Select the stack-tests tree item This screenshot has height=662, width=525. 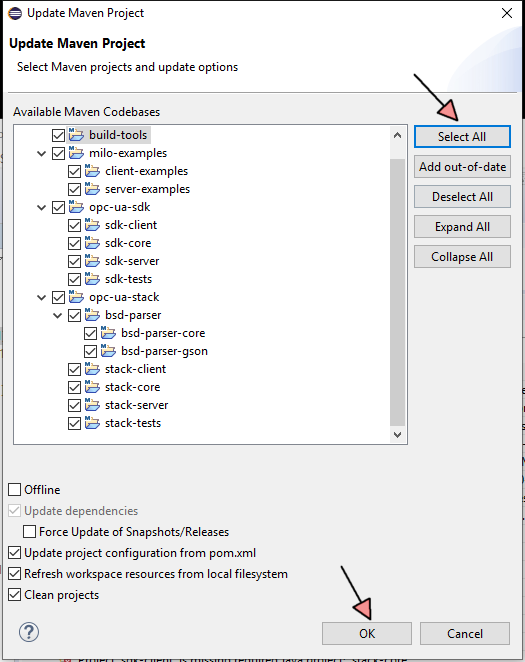[133, 423]
